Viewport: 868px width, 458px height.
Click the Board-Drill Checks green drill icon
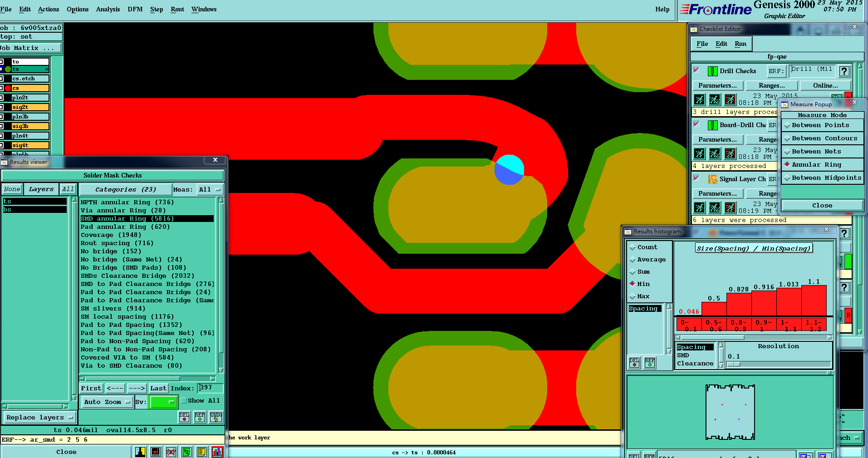[712, 125]
